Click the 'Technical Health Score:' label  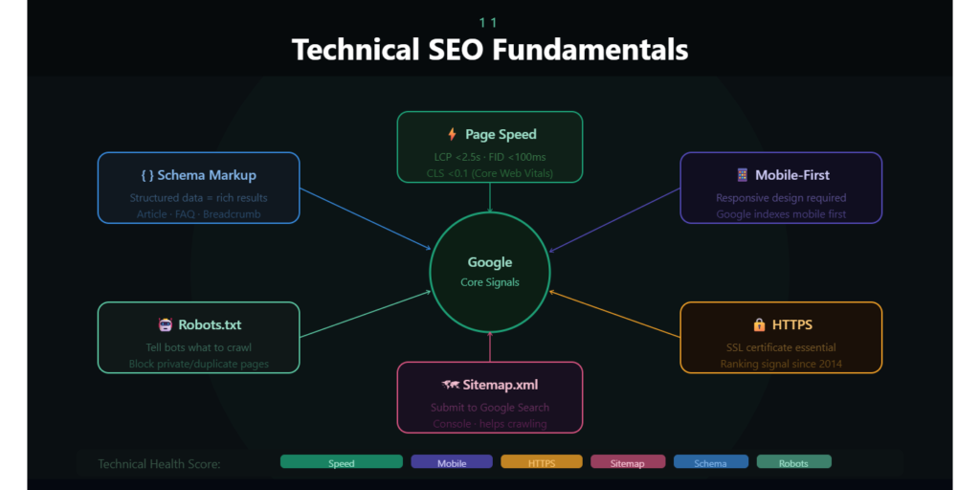(x=160, y=464)
